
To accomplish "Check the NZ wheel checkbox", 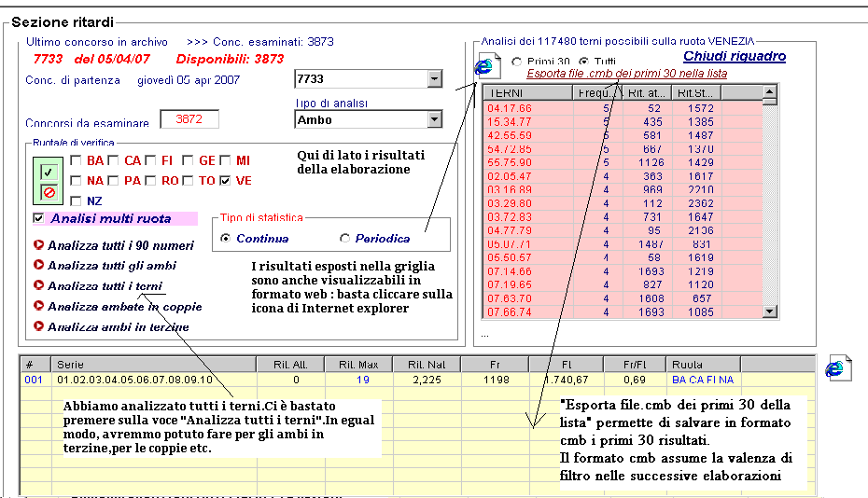I will (x=76, y=201).
